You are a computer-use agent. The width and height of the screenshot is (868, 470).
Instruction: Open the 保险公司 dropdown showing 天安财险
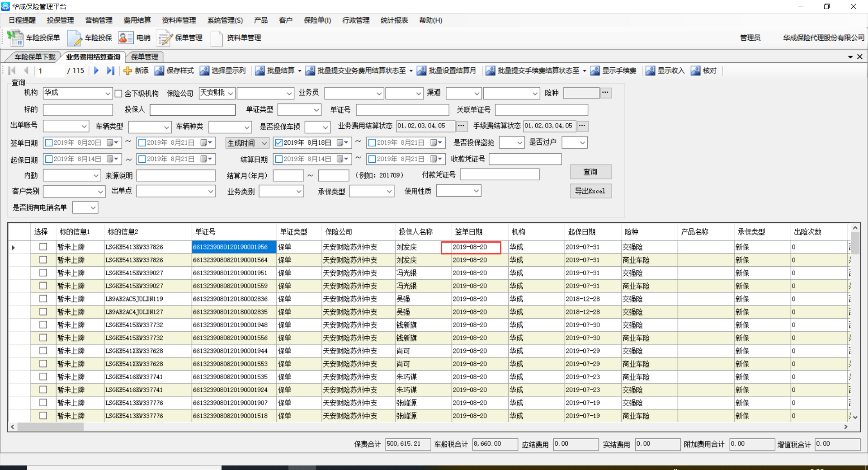[x=230, y=94]
